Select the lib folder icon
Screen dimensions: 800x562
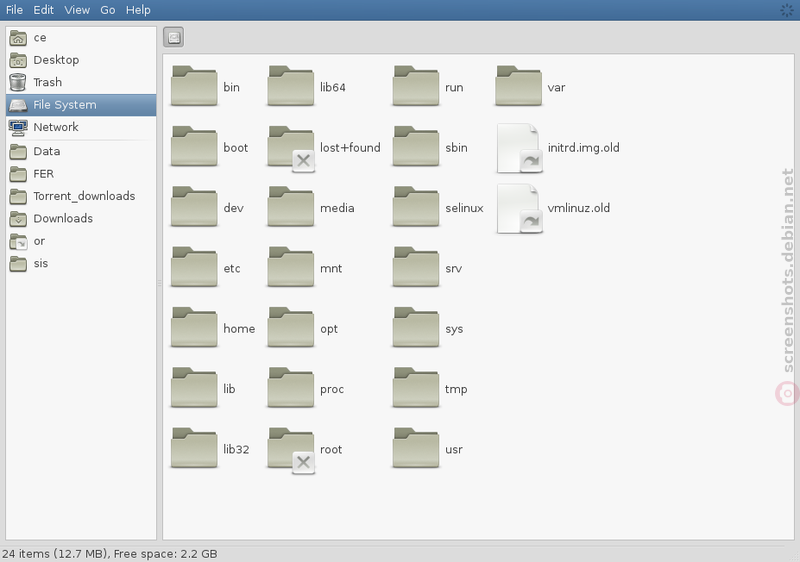[x=194, y=388]
